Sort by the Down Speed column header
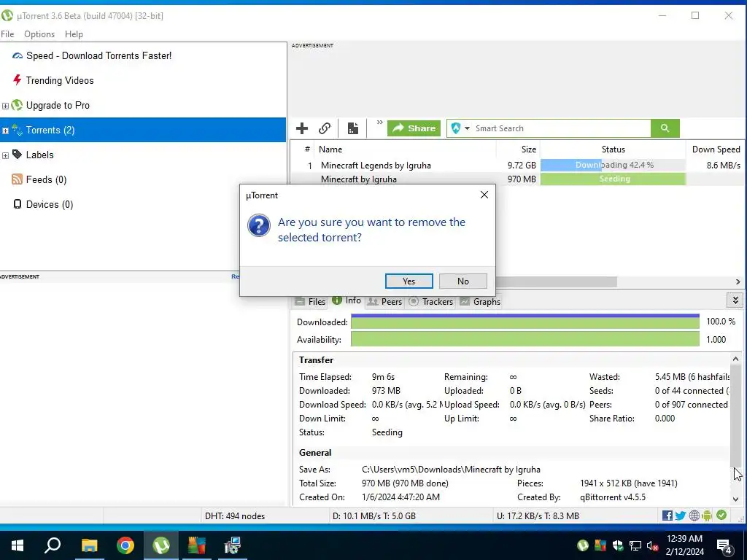The image size is (747, 560). point(716,149)
